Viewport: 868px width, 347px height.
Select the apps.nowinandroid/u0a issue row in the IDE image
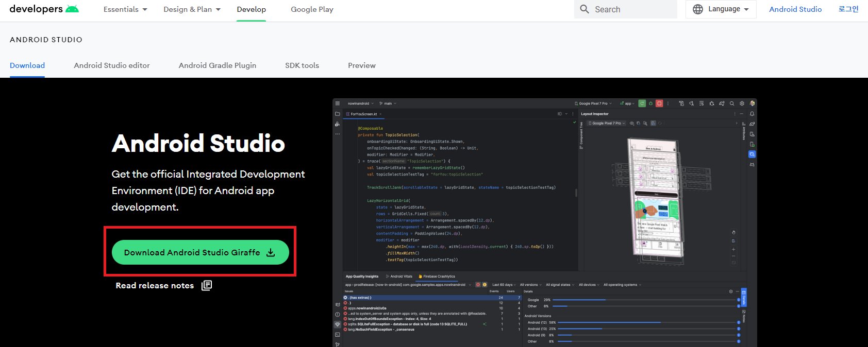click(432, 308)
